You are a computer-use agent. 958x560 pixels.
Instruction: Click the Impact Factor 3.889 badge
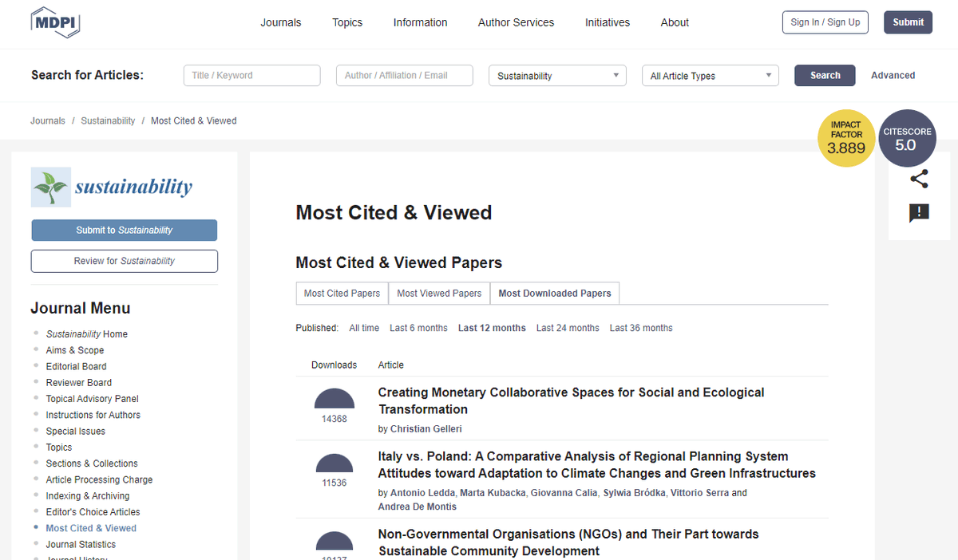coord(846,139)
